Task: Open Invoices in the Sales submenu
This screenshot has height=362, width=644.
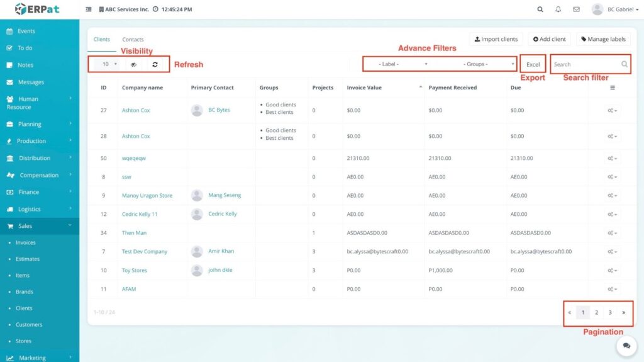Action: (x=26, y=242)
